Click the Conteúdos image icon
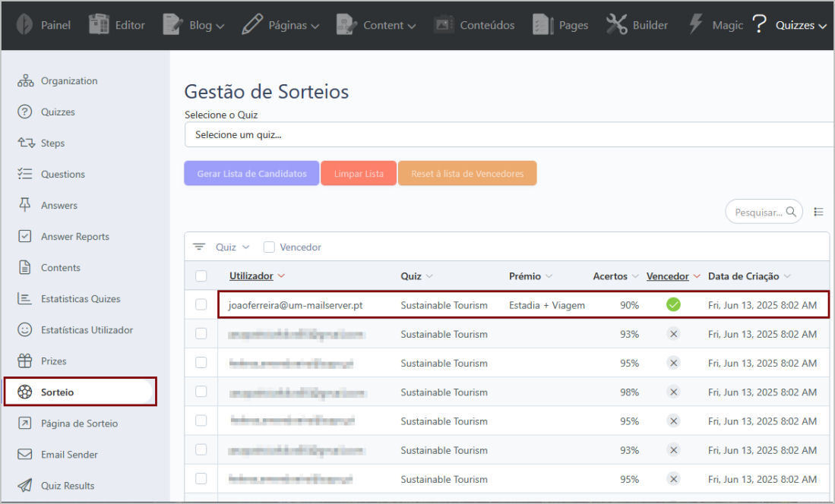Screen dimensions: 835x504 click(443, 24)
